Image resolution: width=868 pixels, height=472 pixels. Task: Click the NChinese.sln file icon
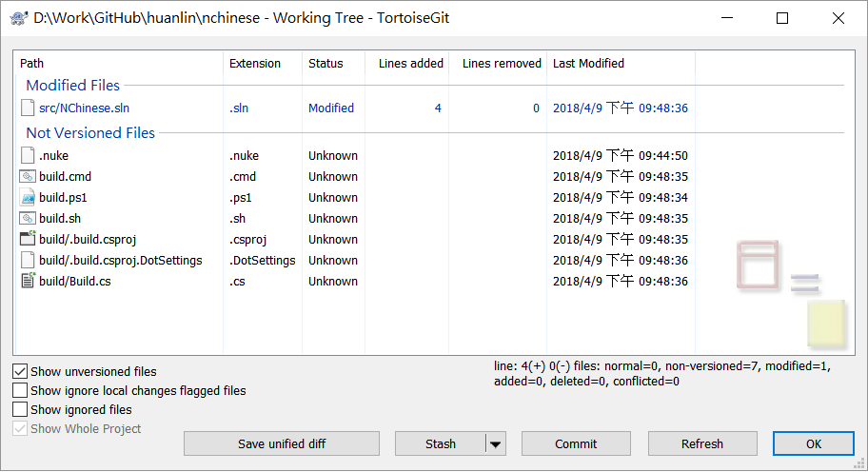28,108
